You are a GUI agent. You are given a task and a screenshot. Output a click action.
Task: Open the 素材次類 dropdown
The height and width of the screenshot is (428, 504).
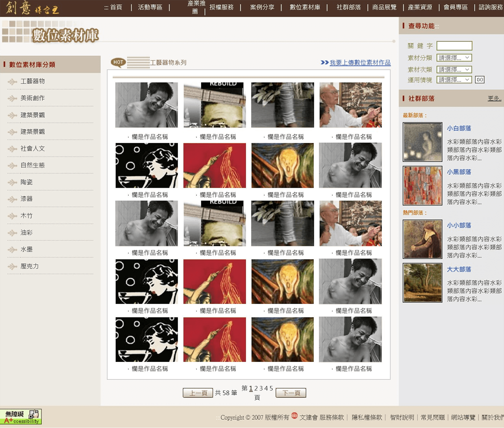tap(454, 70)
